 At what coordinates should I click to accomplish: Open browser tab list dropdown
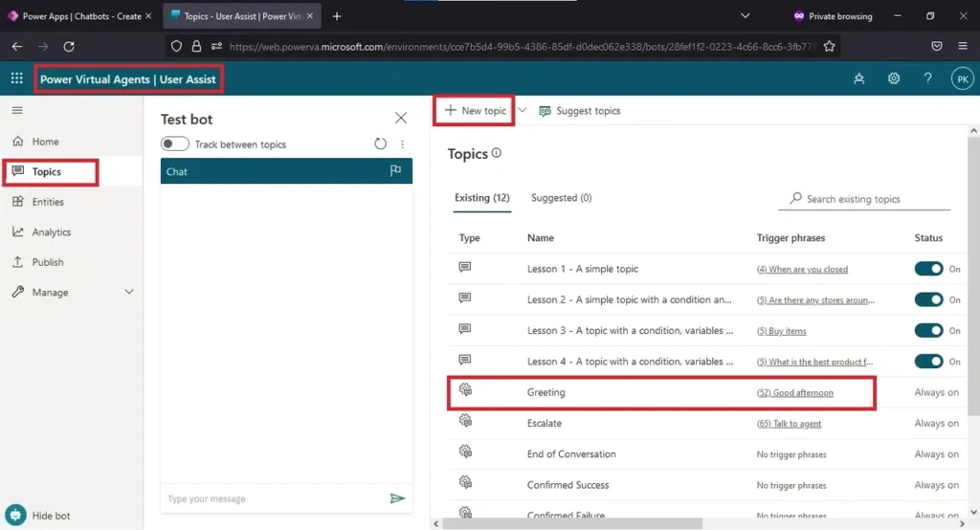coord(745,15)
